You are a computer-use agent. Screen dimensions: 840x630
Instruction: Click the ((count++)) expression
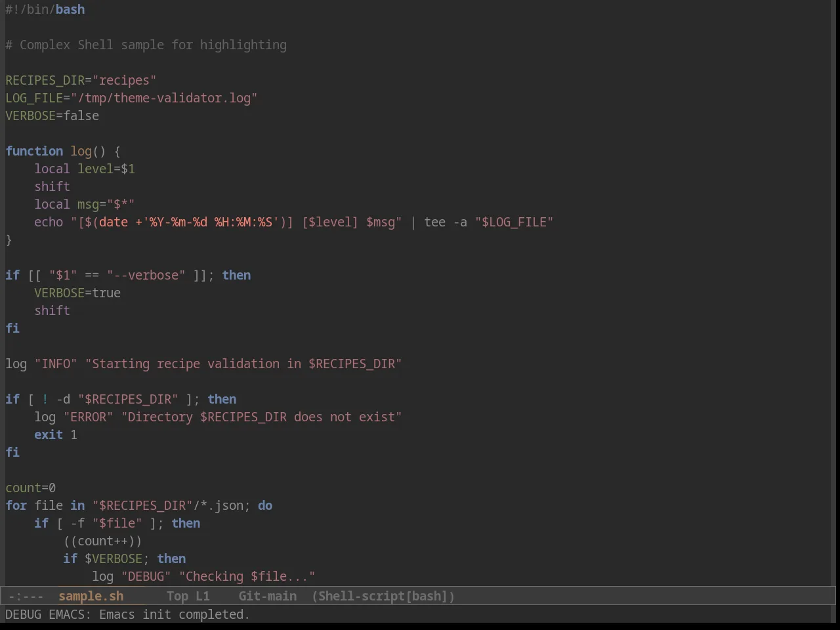click(102, 541)
